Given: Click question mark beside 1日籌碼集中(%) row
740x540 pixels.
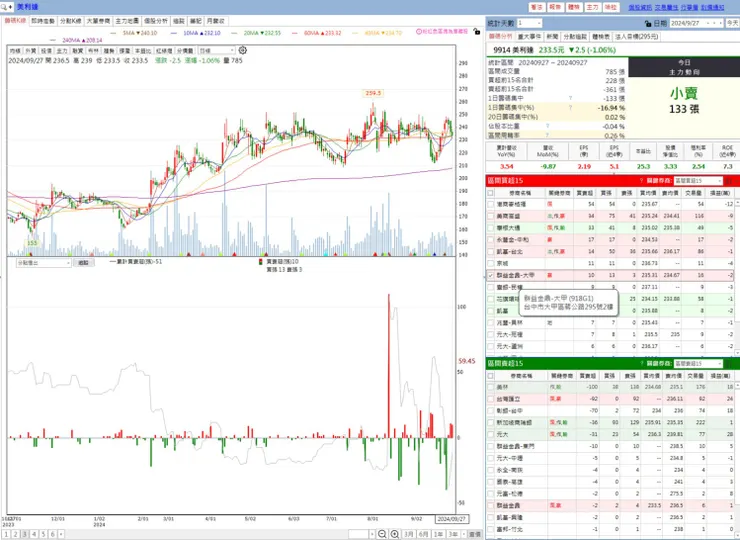Looking at the screenshot, I should 571,108.
